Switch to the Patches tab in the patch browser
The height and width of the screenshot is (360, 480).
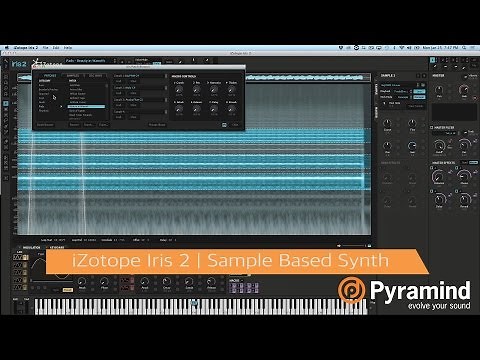[x=50, y=76]
